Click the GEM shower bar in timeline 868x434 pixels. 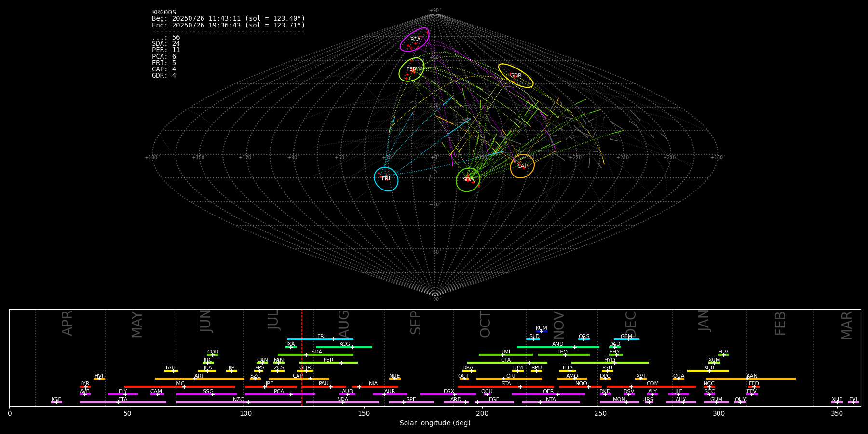626,339
